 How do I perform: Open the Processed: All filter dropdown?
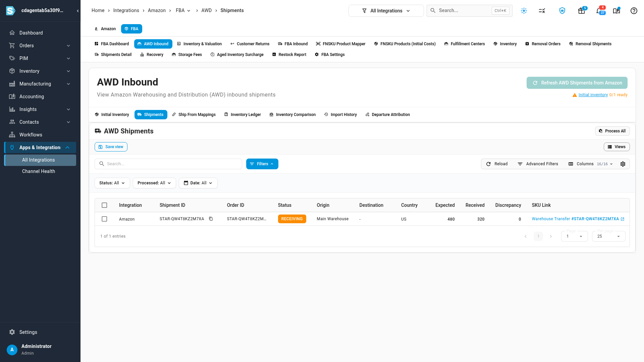click(154, 183)
